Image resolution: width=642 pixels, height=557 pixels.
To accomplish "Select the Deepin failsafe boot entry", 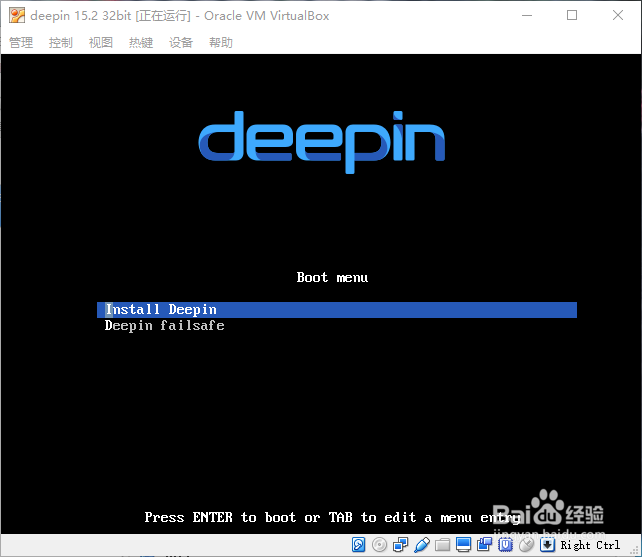I will [x=165, y=326].
